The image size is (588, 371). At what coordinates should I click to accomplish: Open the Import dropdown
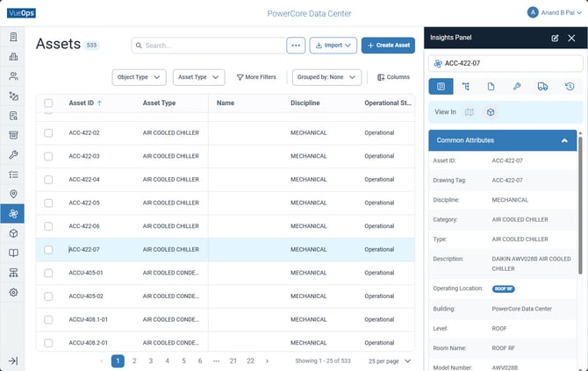pyautogui.click(x=333, y=46)
